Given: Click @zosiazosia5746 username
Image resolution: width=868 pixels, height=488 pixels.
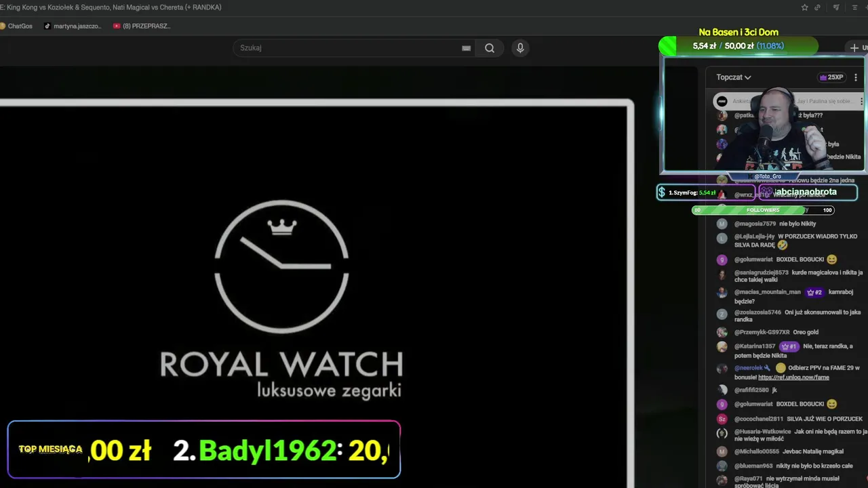Looking at the screenshot, I should click(x=757, y=312).
